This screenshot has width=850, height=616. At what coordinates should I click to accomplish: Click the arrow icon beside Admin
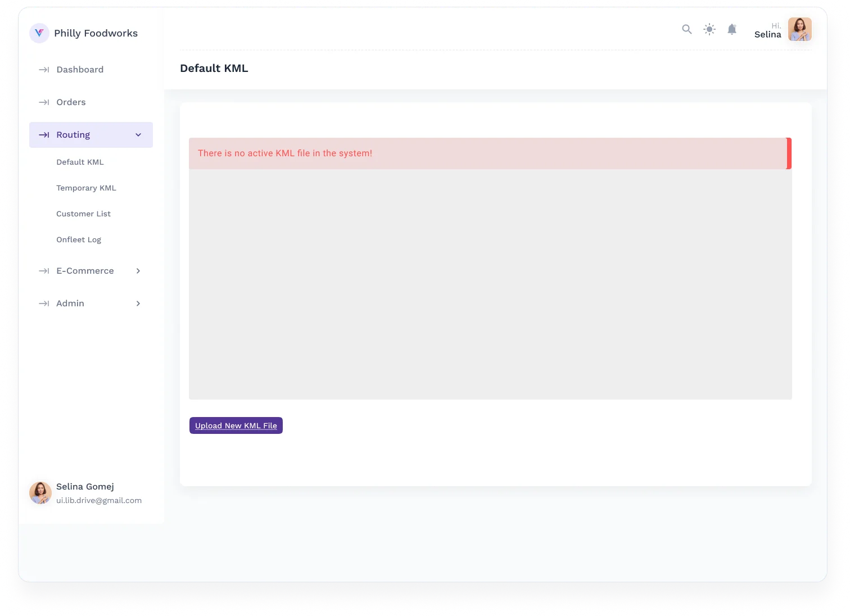pyautogui.click(x=44, y=304)
